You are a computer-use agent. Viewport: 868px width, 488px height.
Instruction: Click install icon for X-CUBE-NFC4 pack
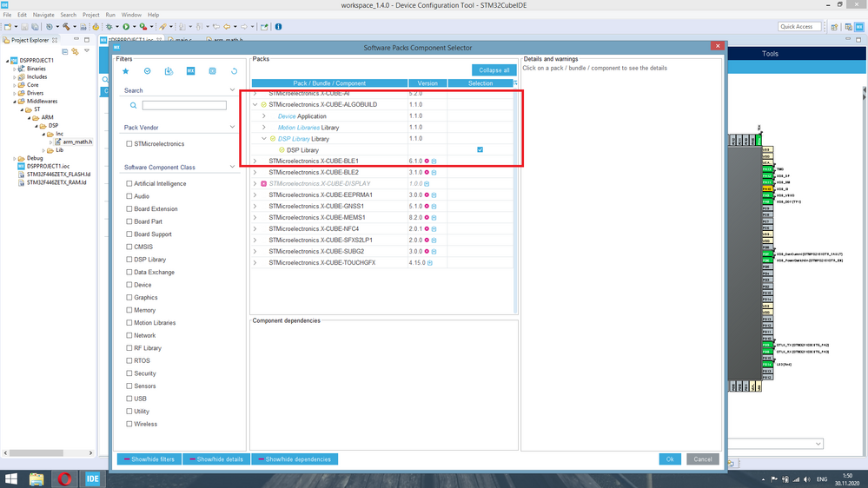pos(434,228)
